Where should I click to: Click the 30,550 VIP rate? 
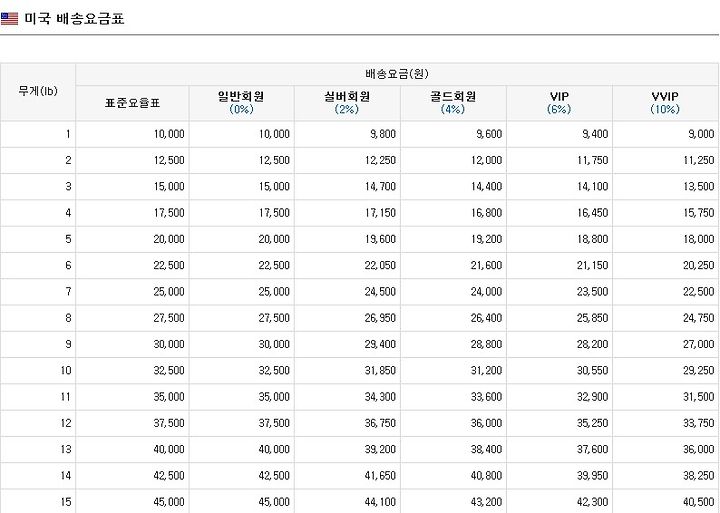click(592, 371)
